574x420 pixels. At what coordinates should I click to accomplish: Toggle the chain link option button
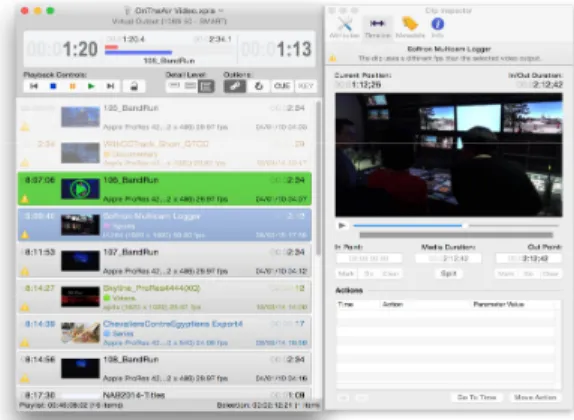coord(235,86)
